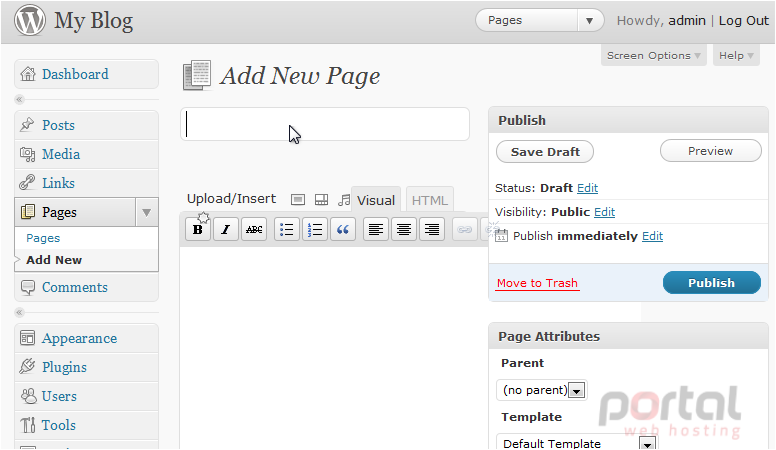Apply blockquote formatting
This screenshot has height=450, width=776.
coord(343,229)
